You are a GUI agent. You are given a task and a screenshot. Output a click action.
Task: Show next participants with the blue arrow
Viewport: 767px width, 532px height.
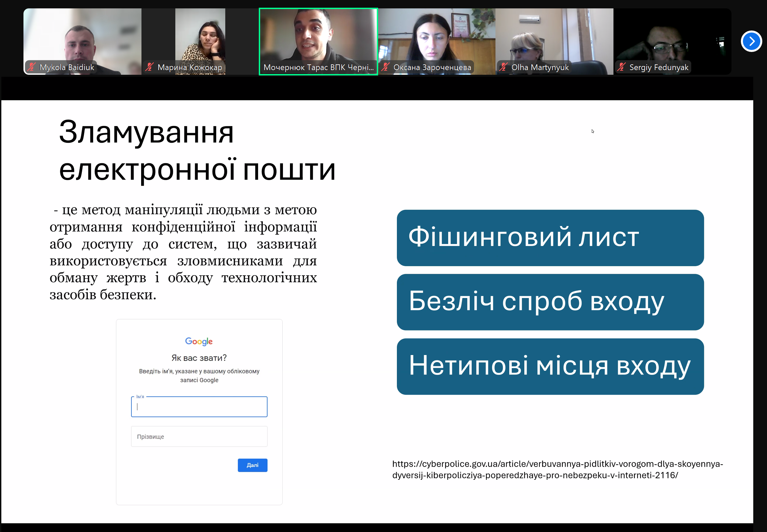[x=751, y=41]
